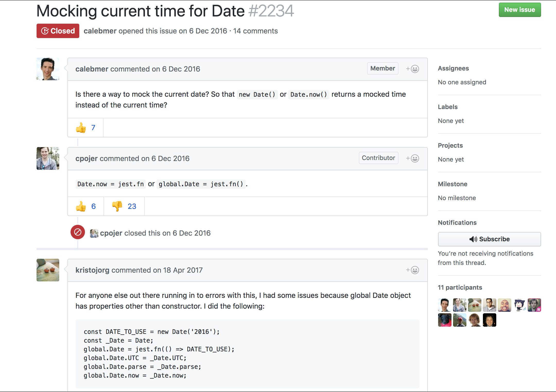Add emoji reaction to calebmer's comment
This screenshot has width=556, height=392.
click(413, 69)
